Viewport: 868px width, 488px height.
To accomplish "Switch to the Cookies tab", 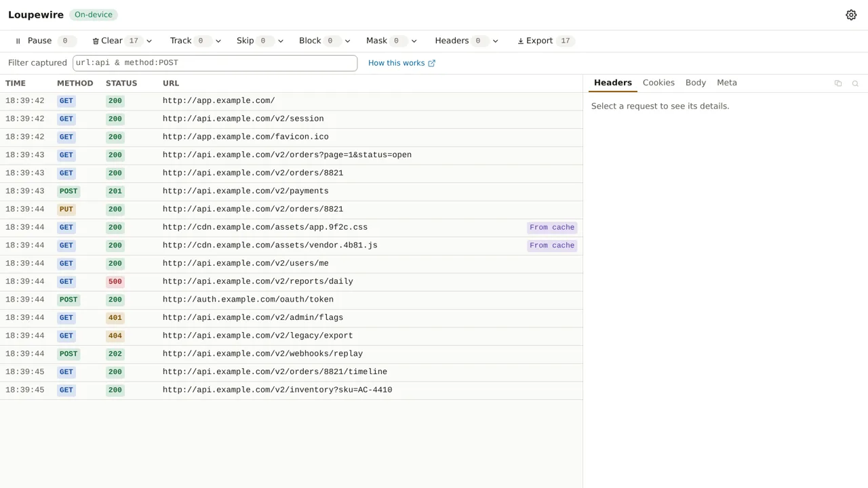I will click(x=658, y=83).
